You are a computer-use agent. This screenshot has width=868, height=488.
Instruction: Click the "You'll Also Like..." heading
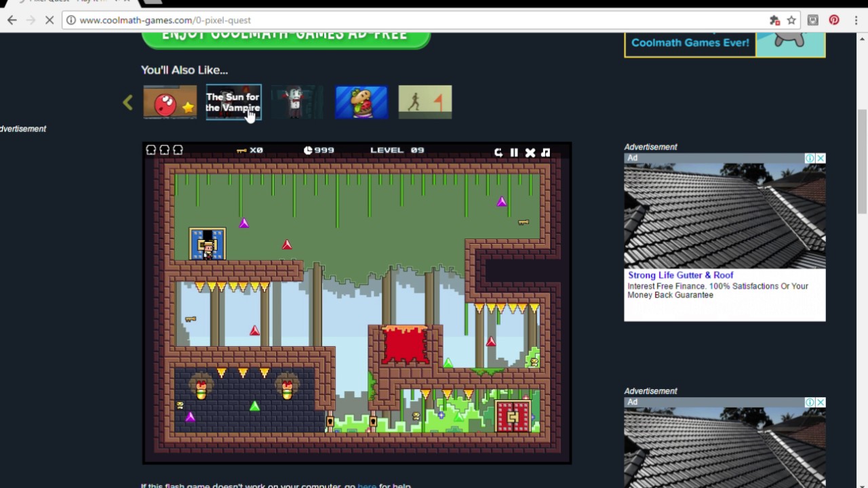[184, 70]
